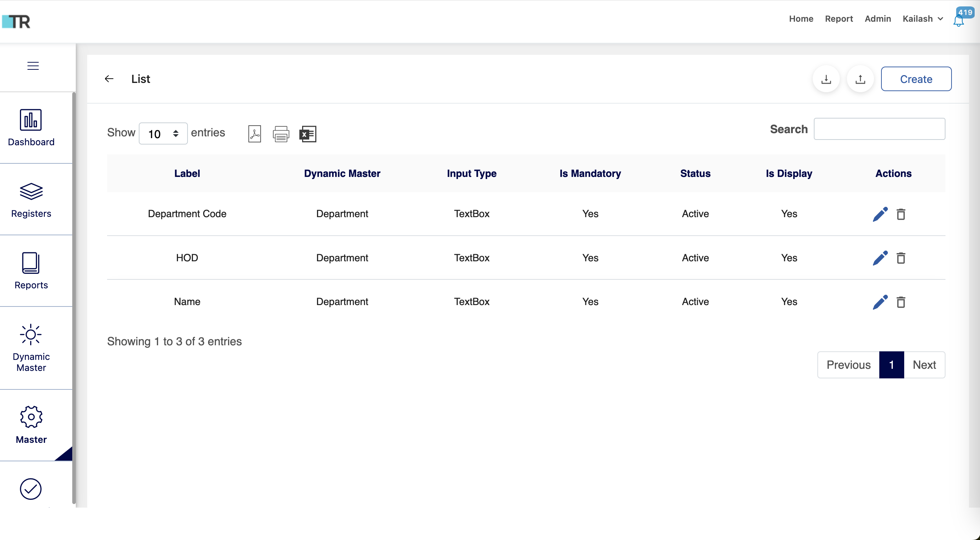Click the Create button
The image size is (980, 540).
pyautogui.click(x=916, y=79)
